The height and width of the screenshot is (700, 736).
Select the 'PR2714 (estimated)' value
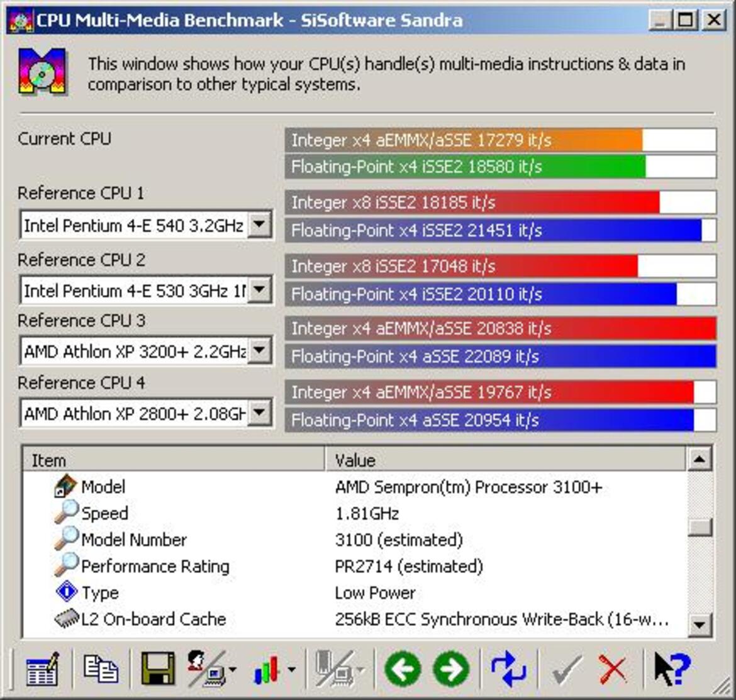pos(409,566)
